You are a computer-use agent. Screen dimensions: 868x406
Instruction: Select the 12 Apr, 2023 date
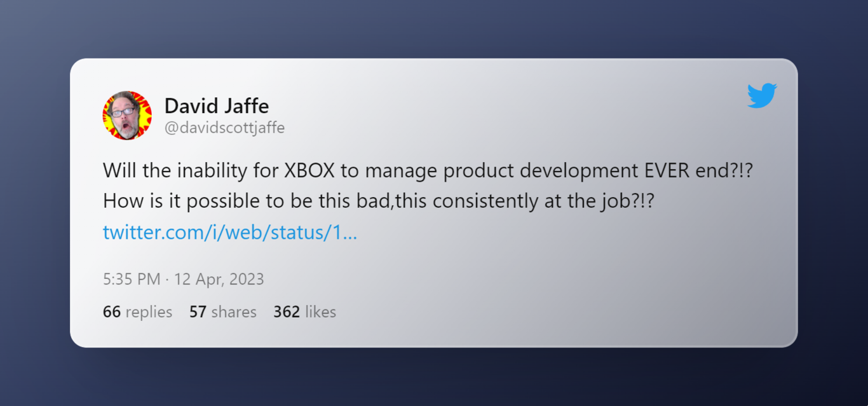pyautogui.click(x=219, y=280)
